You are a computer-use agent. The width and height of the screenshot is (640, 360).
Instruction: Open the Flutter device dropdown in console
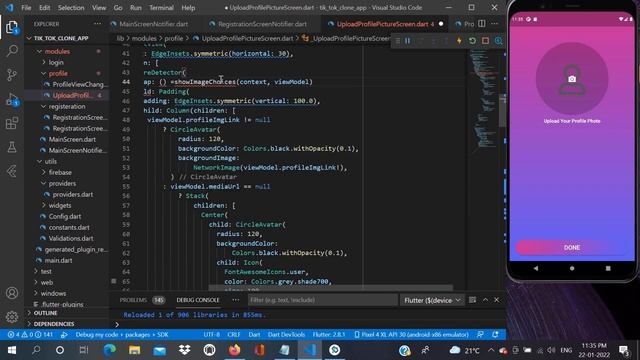pos(432,300)
